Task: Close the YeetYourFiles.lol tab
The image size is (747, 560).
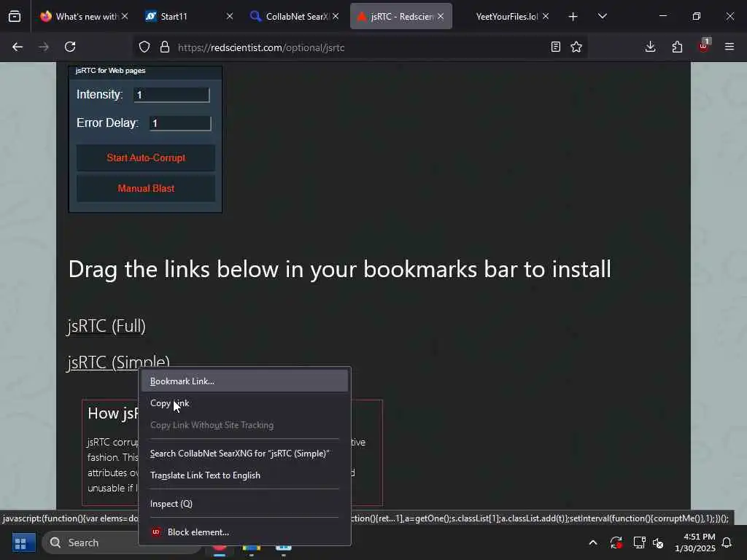Action: pyautogui.click(x=546, y=16)
